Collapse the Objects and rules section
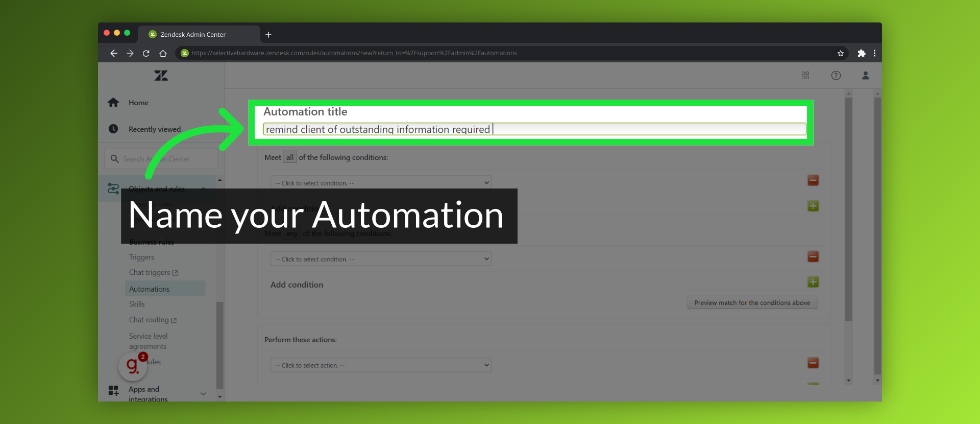 (203, 189)
